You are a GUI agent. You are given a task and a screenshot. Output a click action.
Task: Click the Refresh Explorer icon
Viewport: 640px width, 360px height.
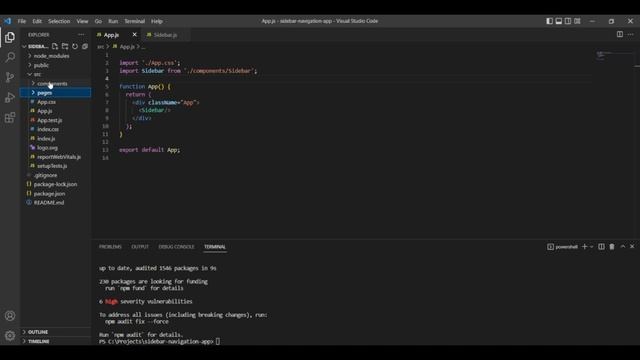(x=75, y=47)
